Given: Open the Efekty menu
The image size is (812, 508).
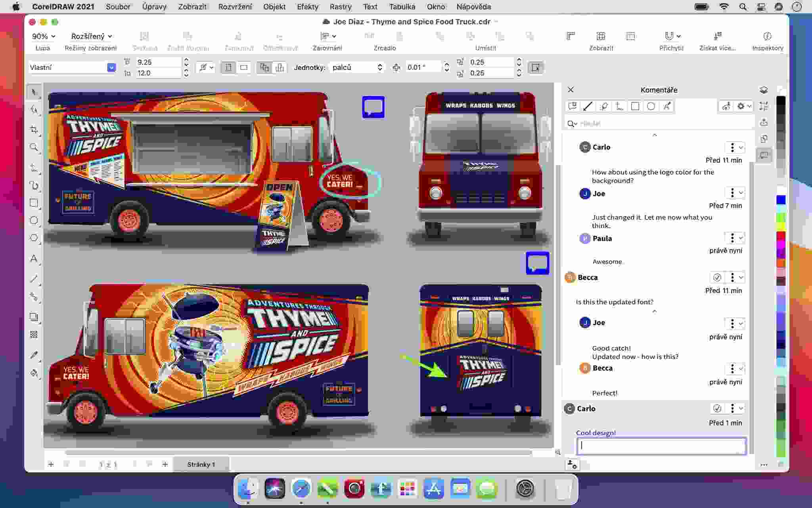Looking at the screenshot, I should (x=307, y=7).
